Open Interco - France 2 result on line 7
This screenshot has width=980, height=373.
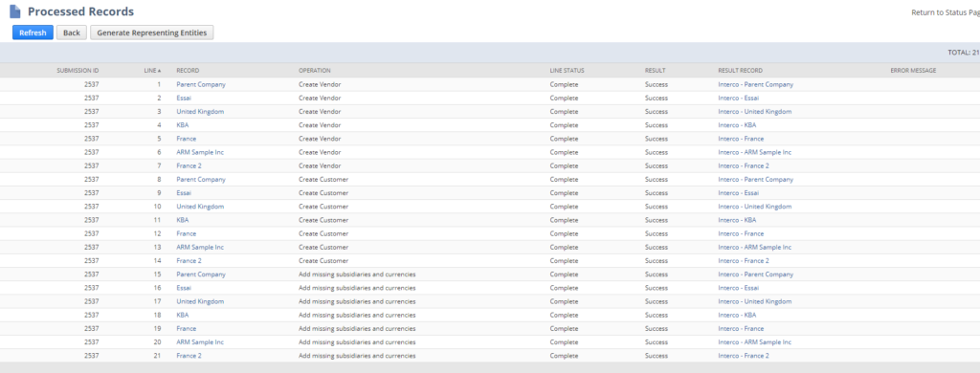[744, 165]
